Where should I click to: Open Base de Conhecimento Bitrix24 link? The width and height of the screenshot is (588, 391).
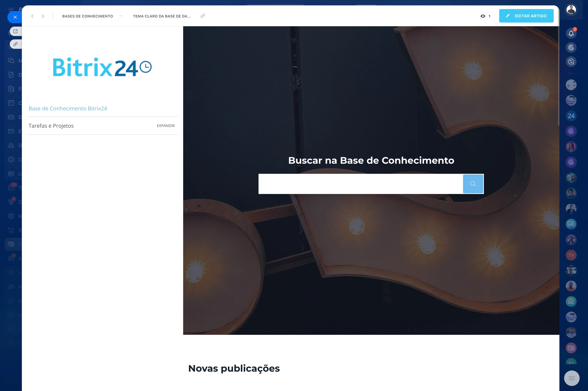click(68, 109)
